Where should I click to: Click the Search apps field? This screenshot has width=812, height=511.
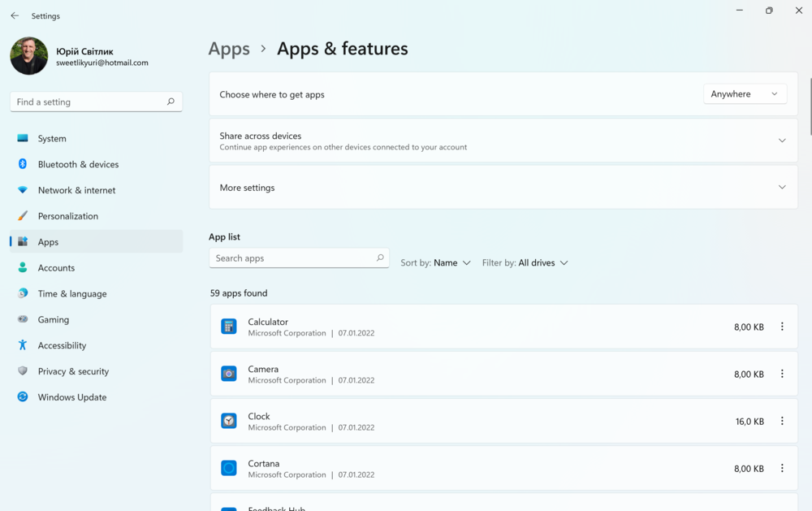(x=292, y=258)
